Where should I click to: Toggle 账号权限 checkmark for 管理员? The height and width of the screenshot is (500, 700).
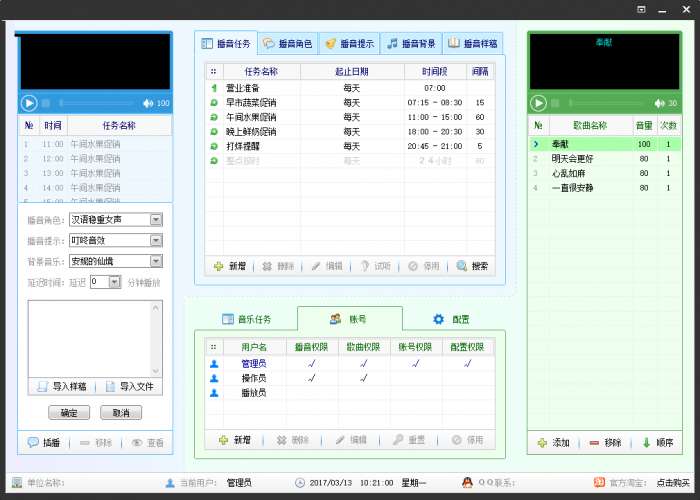coord(414,363)
